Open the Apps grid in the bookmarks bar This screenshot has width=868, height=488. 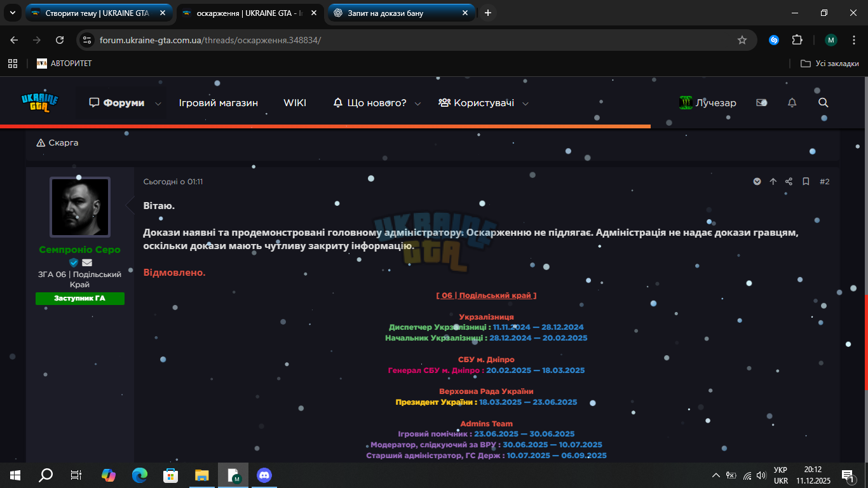tap(13, 64)
